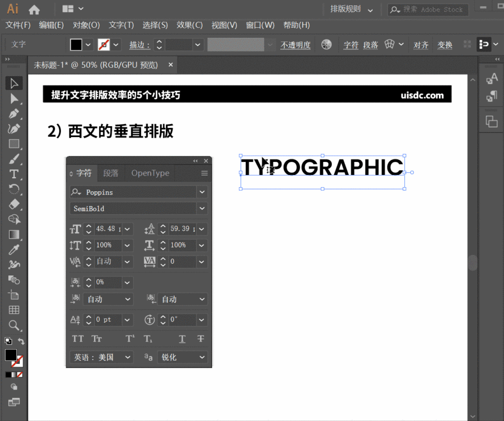Click the black fill swatch in control bar
The width and height of the screenshot is (504, 421).
point(76,45)
